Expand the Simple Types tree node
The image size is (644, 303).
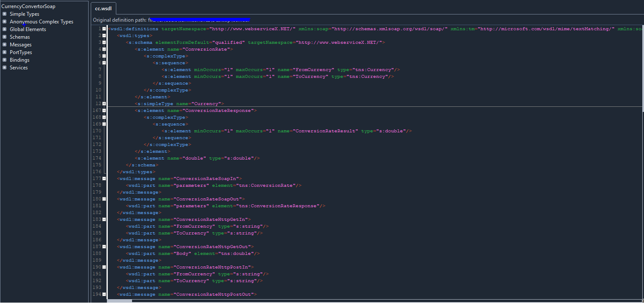pos(4,14)
